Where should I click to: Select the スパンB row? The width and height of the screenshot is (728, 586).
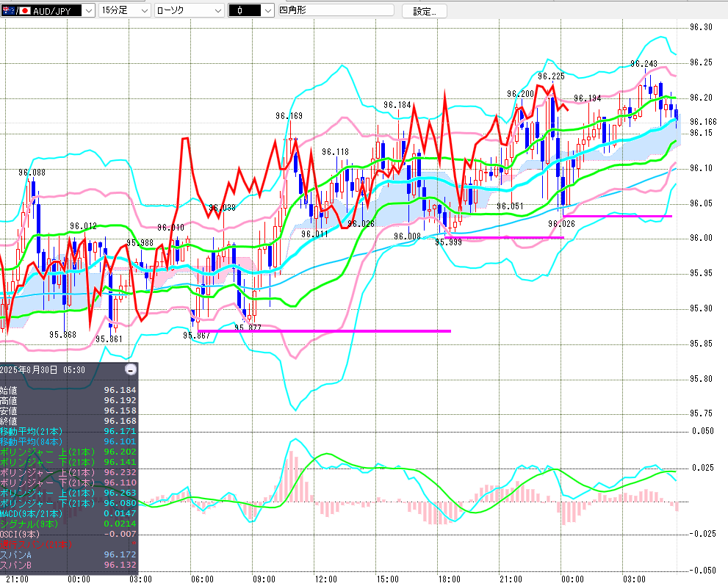[x=69, y=565]
